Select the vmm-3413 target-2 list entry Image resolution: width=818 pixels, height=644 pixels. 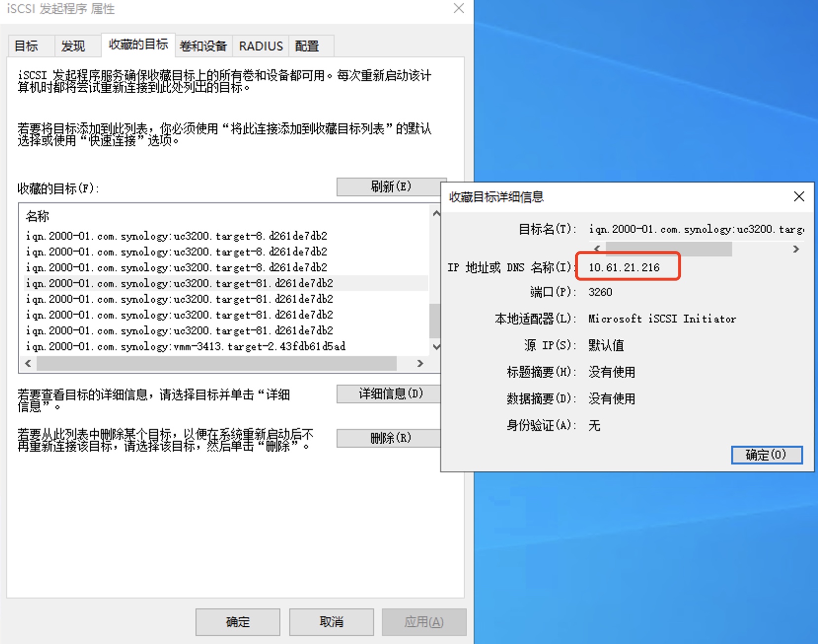[x=186, y=346]
